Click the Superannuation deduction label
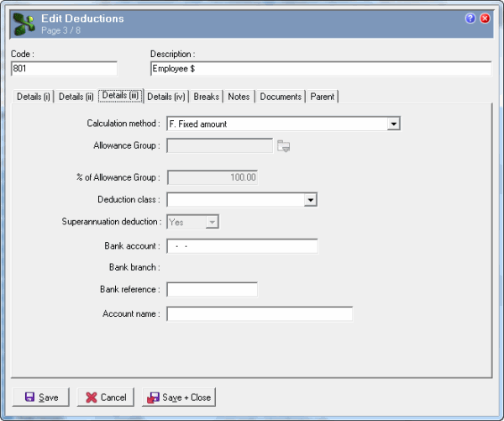Image resolution: width=504 pixels, height=421 pixels. coord(111,222)
